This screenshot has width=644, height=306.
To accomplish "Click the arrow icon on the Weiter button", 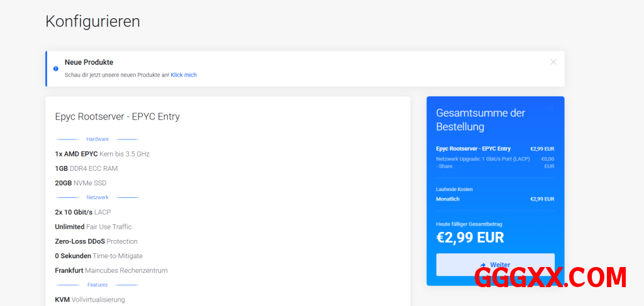I will 483,265.
